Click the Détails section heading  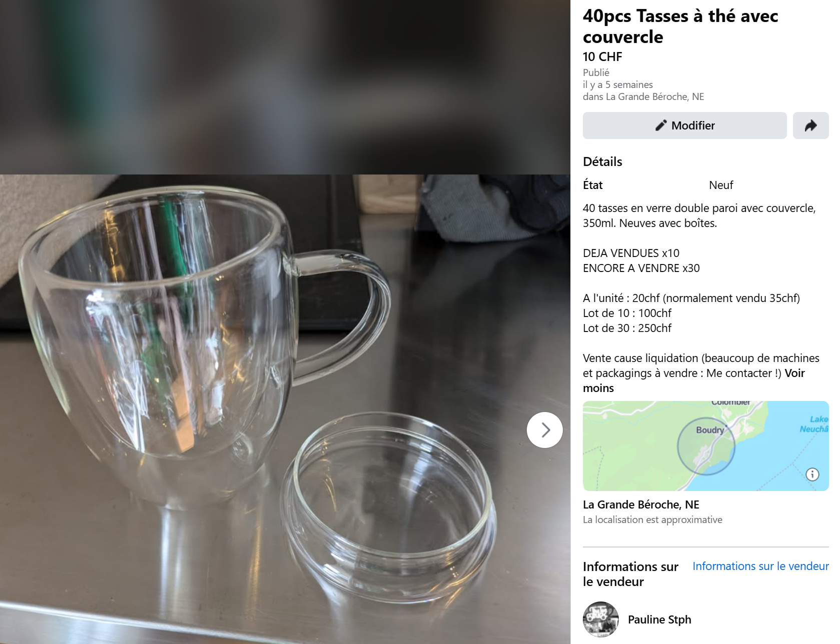pos(602,161)
